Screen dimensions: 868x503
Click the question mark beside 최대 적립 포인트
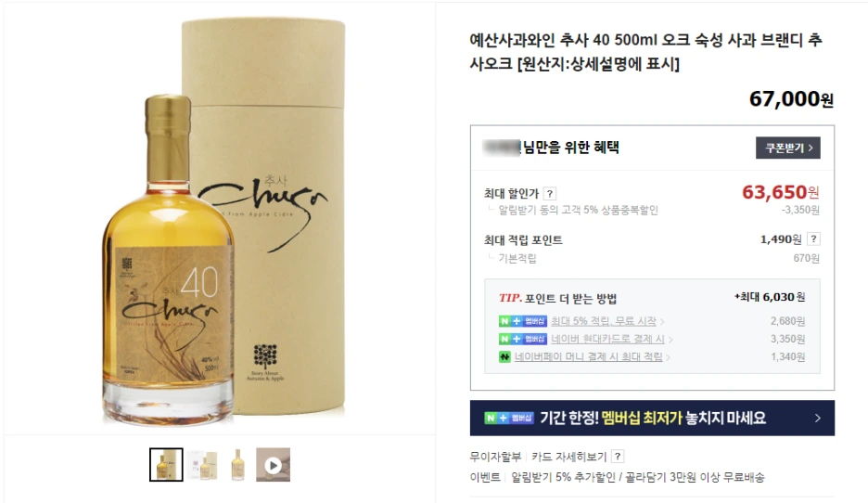(813, 239)
